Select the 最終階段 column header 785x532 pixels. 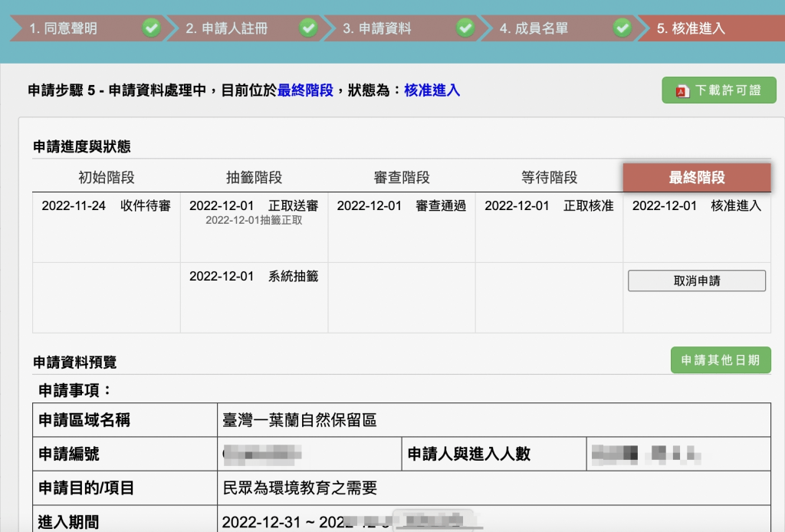pyautogui.click(x=696, y=178)
